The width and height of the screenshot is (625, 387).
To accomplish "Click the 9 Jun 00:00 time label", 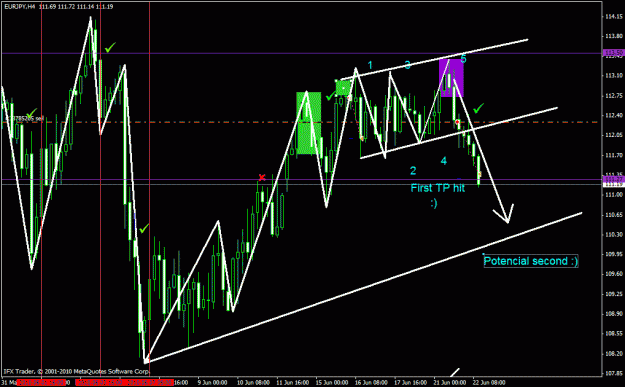I will [211, 383].
